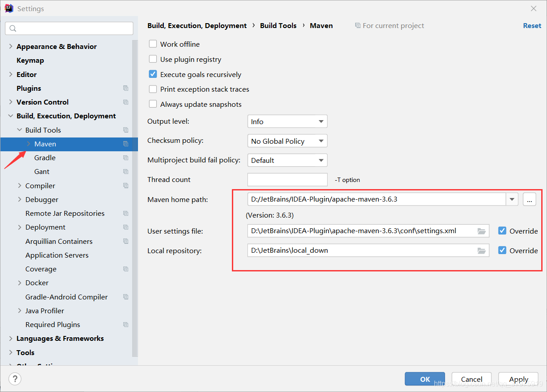The image size is (547, 392).
Task: Close the Settings dialog
Action: coord(534,8)
